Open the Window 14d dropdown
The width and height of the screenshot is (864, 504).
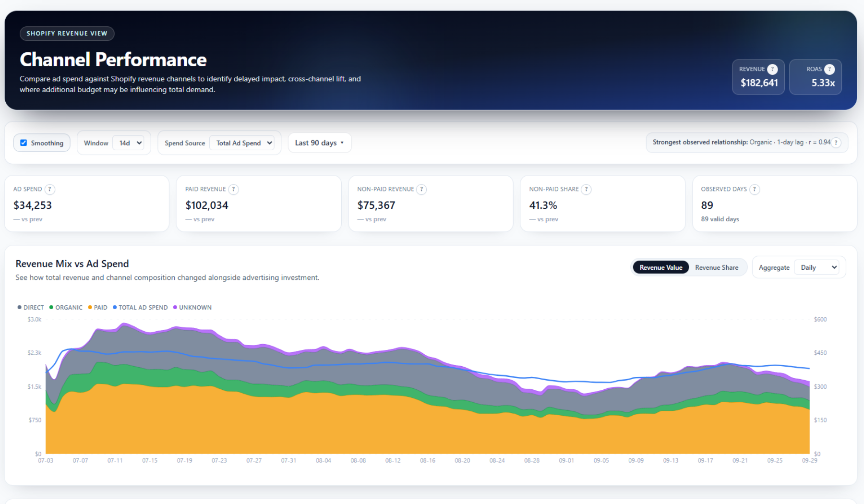pos(129,143)
